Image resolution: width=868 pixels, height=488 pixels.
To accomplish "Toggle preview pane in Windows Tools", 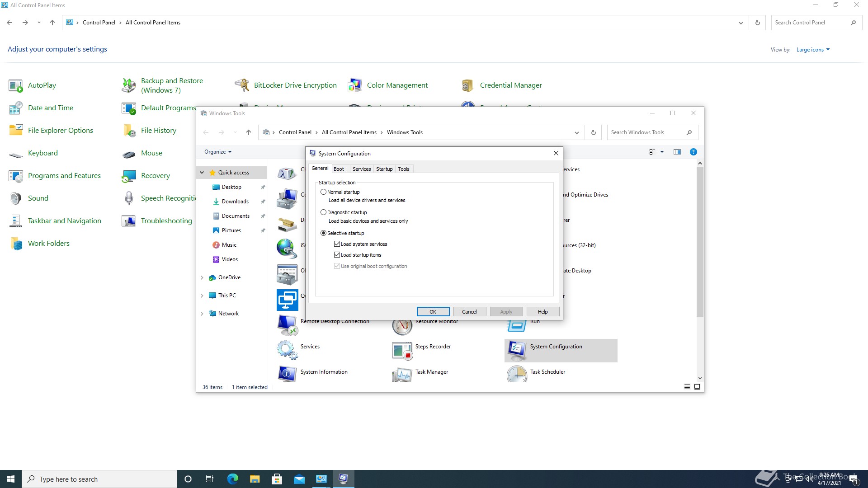I will point(677,152).
